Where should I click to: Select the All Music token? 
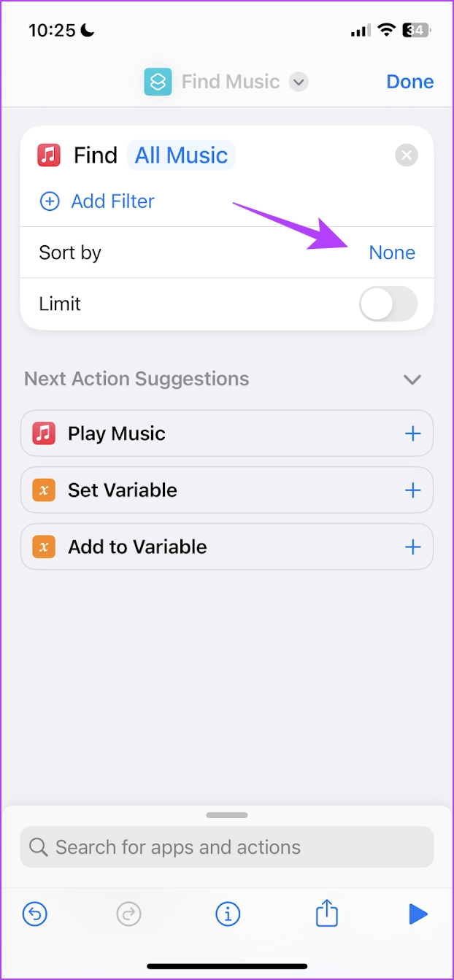[x=180, y=155]
